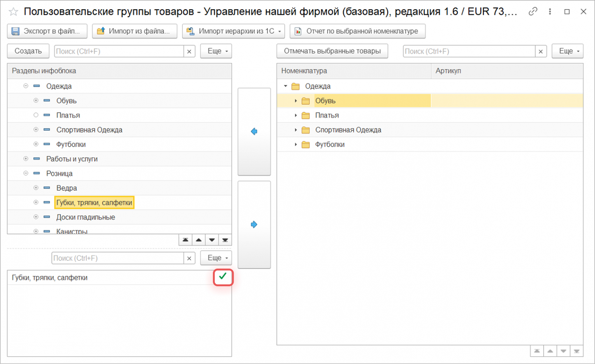Collapse the Розница section in left tree
Image resolution: width=595 pixels, height=364 pixels.
(x=26, y=173)
